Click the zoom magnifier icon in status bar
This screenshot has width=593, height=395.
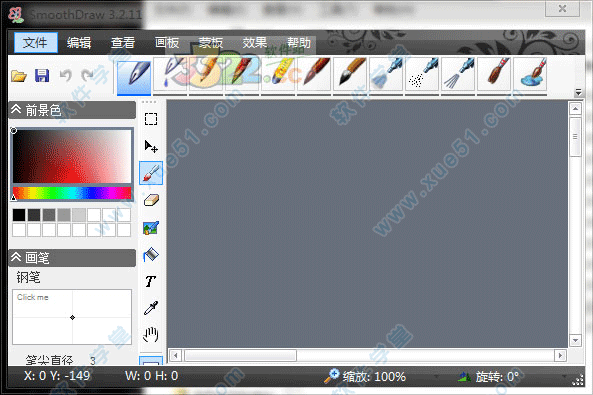click(x=332, y=376)
